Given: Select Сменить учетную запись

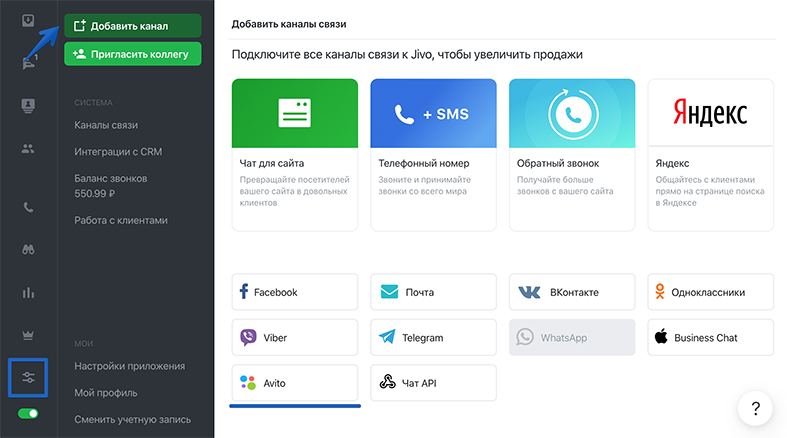Looking at the screenshot, I should pos(133,419).
